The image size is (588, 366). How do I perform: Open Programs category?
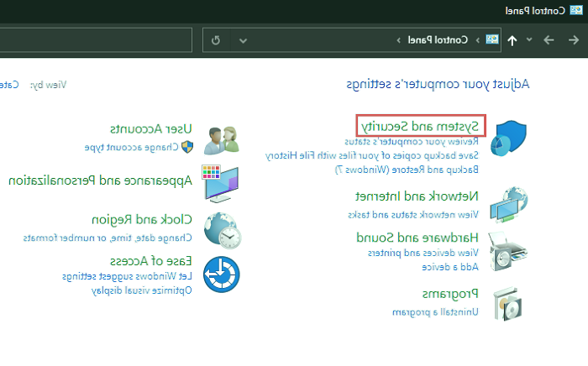click(450, 294)
